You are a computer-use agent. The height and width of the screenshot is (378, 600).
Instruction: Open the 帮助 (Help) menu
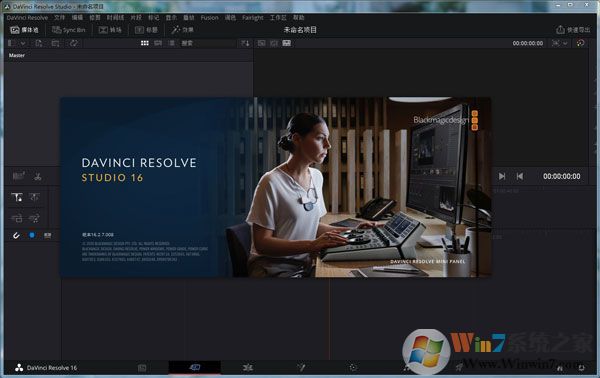click(x=298, y=18)
